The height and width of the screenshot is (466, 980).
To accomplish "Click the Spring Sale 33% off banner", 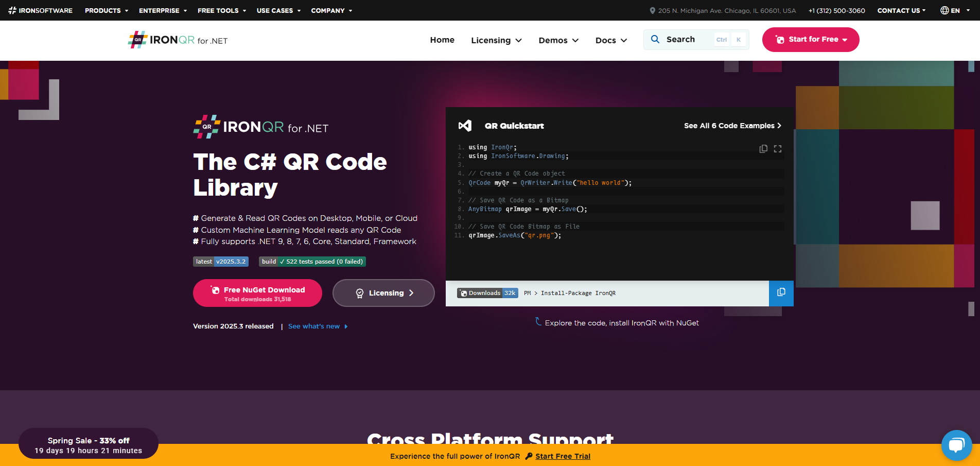I will point(89,444).
